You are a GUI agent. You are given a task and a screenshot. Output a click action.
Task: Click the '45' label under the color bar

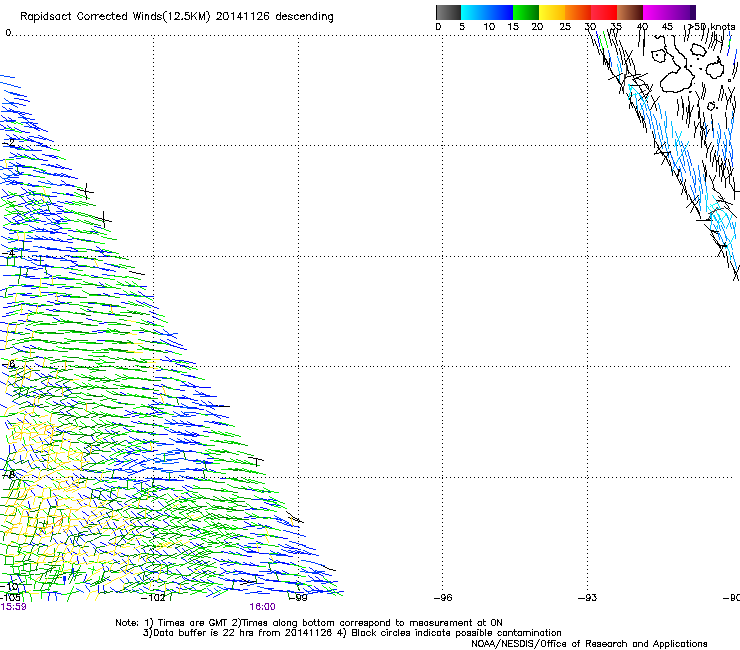[x=667, y=27]
